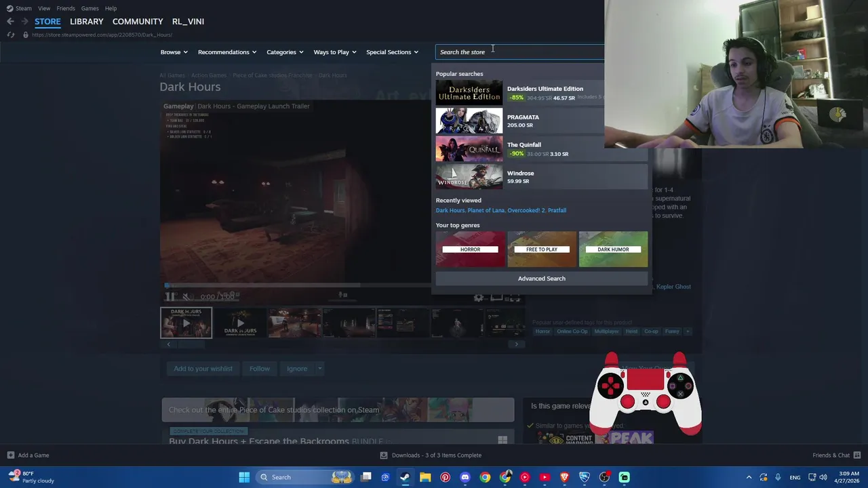Go back with the Steam back arrow

(10, 22)
